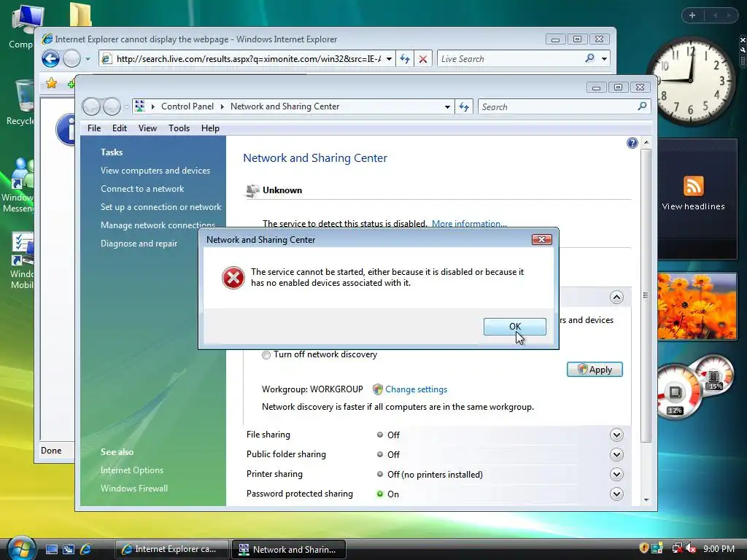Open Internet Options under See also
This screenshot has width=747, height=560.
click(x=131, y=470)
